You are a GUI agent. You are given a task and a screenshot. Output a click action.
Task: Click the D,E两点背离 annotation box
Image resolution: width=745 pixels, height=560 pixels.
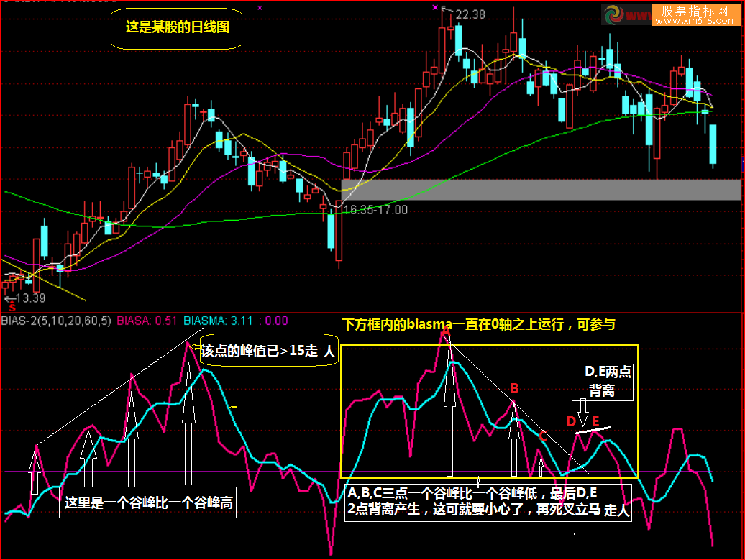coord(600,382)
